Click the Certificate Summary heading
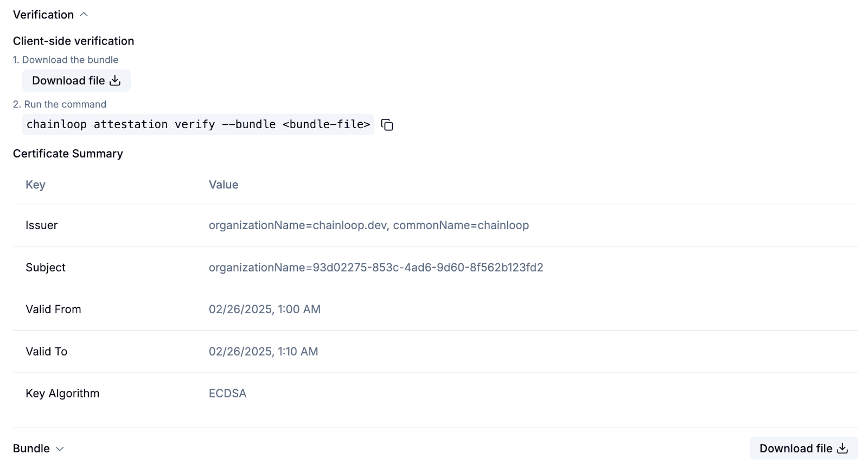Viewport: 868px width, 468px height. (x=68, y=154)
